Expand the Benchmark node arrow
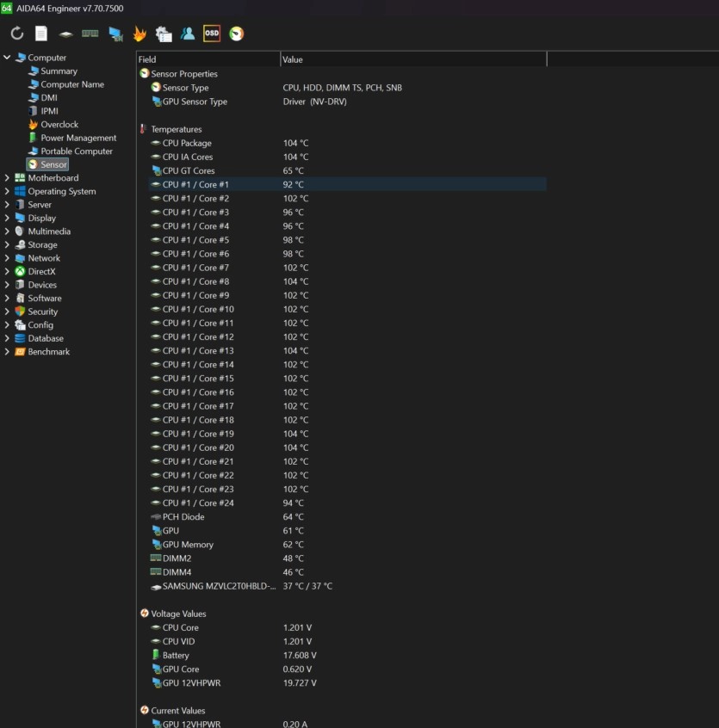The height and width of the screenshot is (728, 719). point(8,352)
